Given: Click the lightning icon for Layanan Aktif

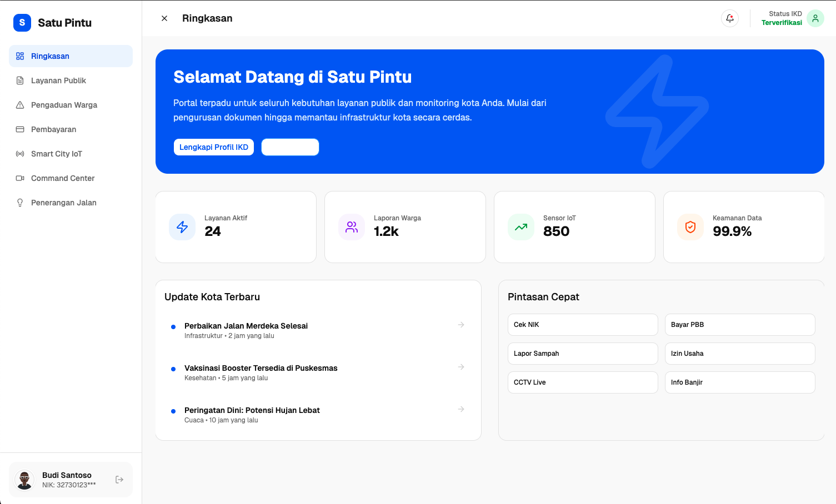Looking at the screenshot, I should (x=182, y=227).
